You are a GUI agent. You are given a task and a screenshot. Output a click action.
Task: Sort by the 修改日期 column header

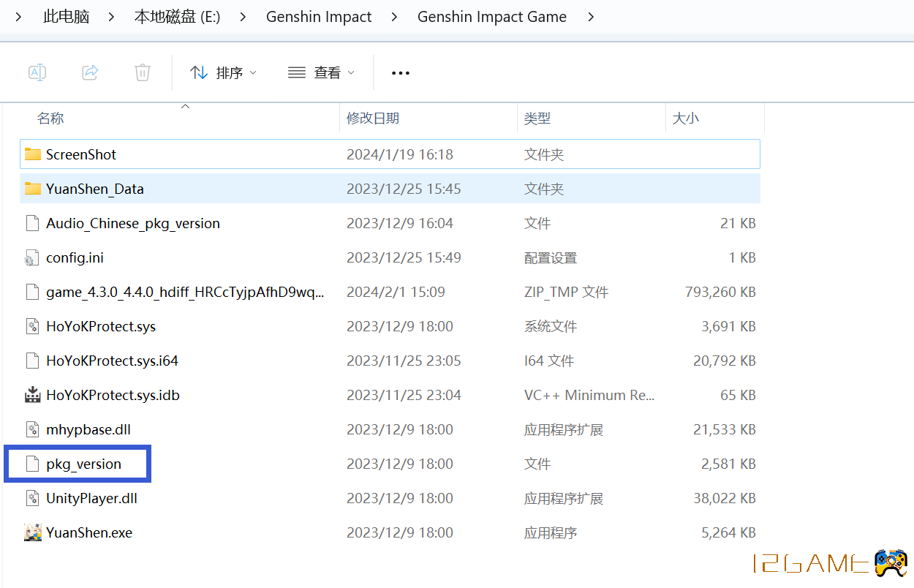[x=373, y=118]
